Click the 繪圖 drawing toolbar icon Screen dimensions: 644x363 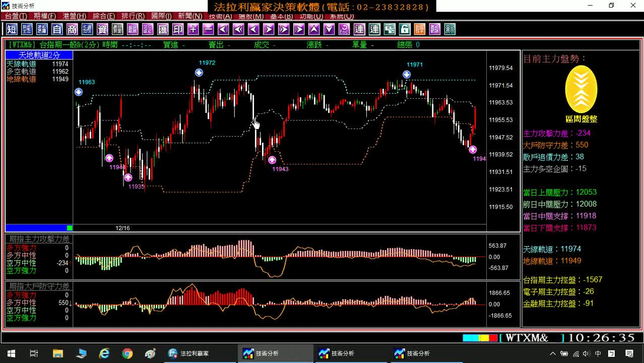coord(133,29)
